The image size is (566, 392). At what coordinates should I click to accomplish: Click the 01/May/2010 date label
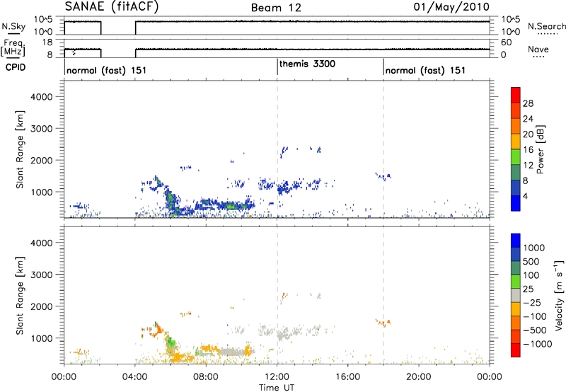point(451,7)
